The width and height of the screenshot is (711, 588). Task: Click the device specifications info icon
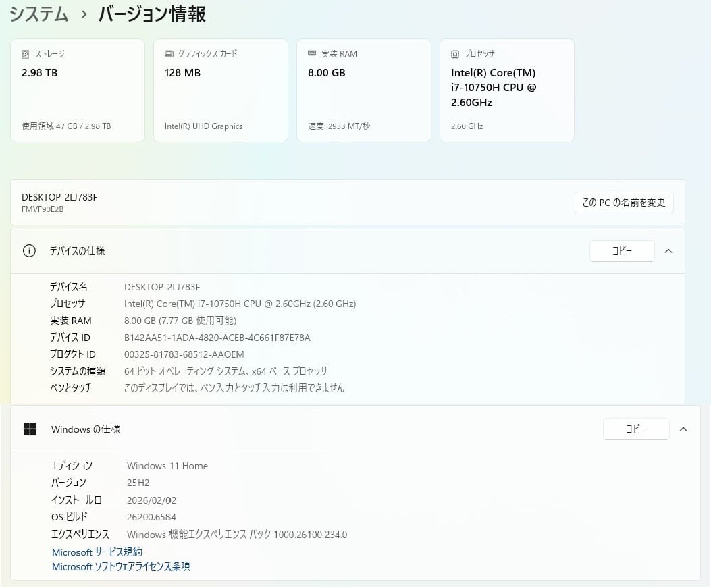29,251
